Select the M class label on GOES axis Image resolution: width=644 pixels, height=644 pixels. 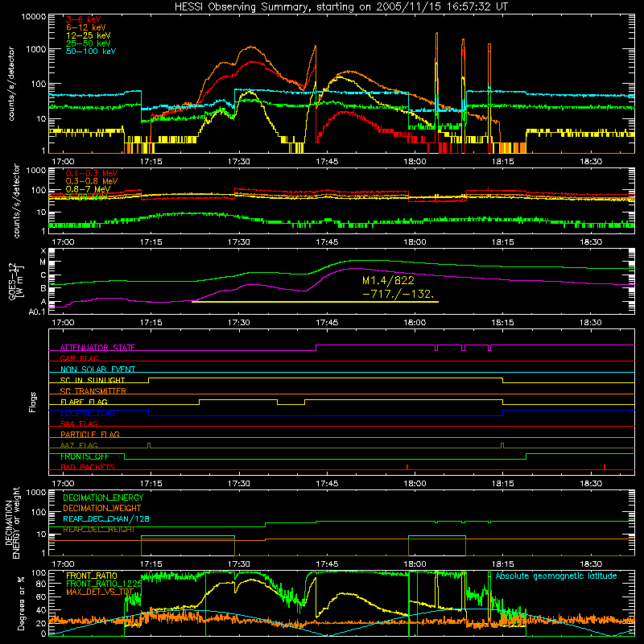point(43,262)
